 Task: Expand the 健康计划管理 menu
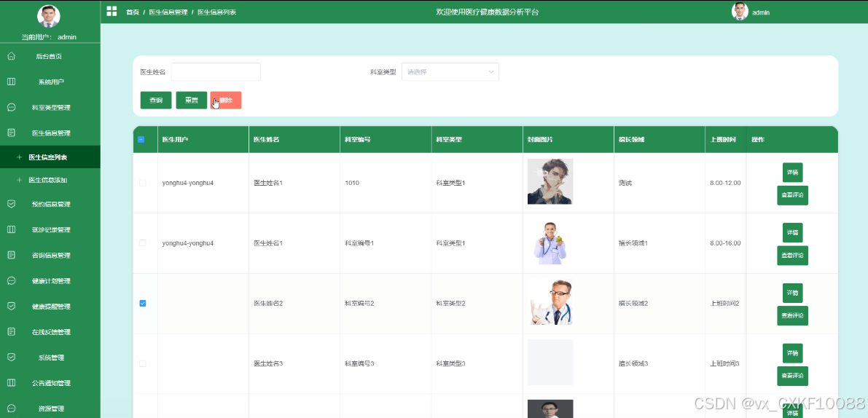(x=50, y=281)
